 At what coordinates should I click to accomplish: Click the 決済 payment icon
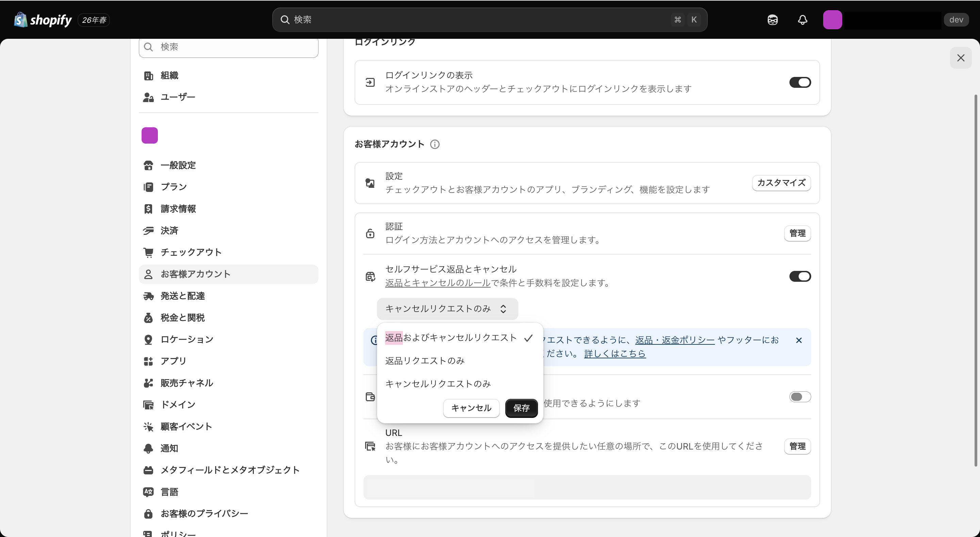pyautogui.click(x=148, y=231)
